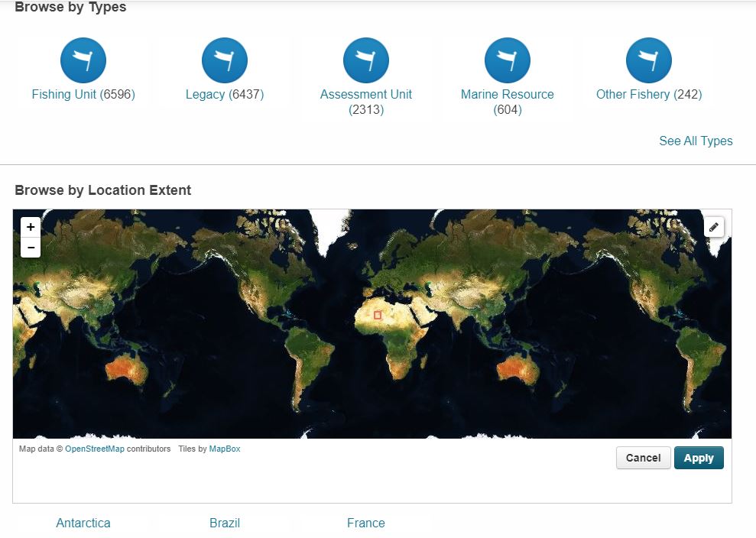756x538 pixels.
Task: Click the Other Fishery flag icon
Action: pos(649,60)
